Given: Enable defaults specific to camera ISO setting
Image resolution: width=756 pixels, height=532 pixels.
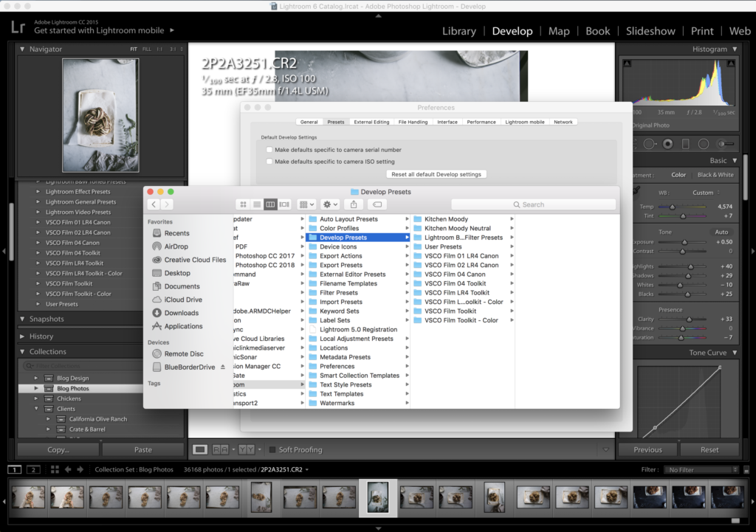Looking at the screenshot, I should pyautogui.click(x=269, y=162).
